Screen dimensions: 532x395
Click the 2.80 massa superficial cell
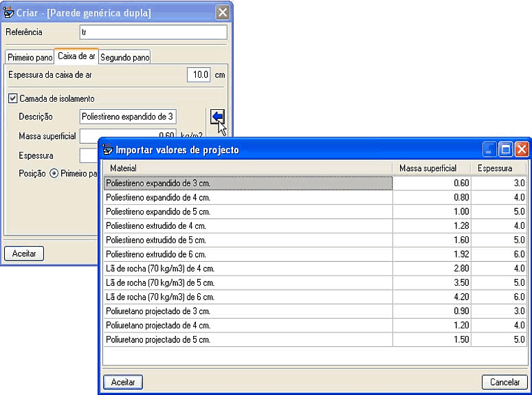point(432,269)
